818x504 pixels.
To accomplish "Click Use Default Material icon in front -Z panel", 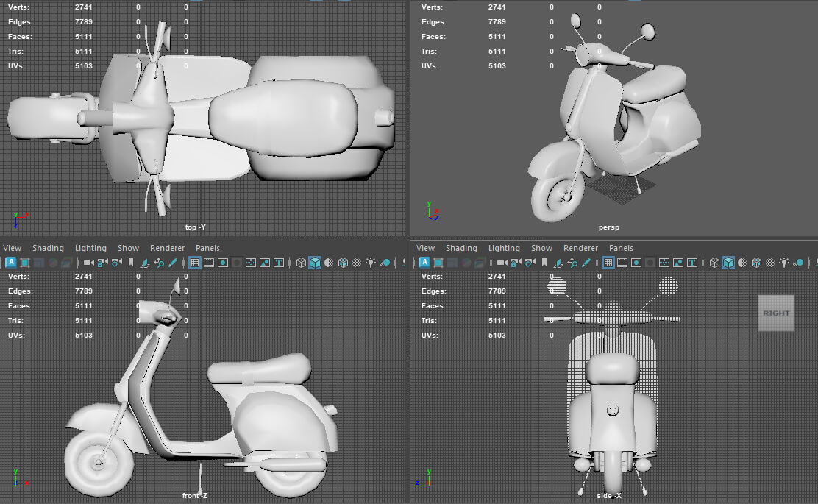I will [x=329, y=263].
